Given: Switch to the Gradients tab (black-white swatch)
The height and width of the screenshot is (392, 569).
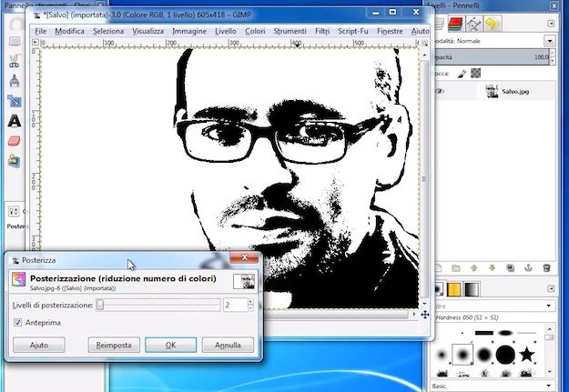Looking at the screenshot, I should coord(471,289).
